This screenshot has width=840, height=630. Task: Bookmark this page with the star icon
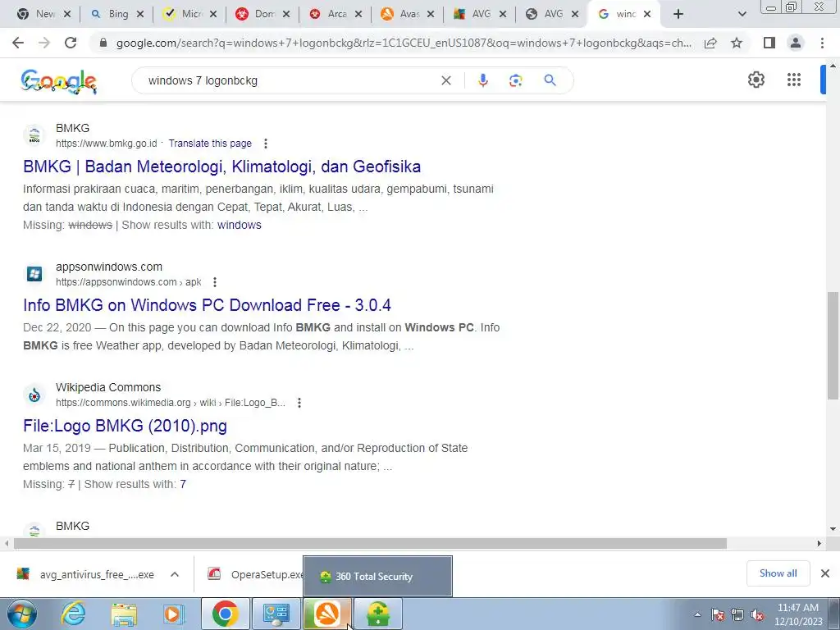(x=737, y=43)
